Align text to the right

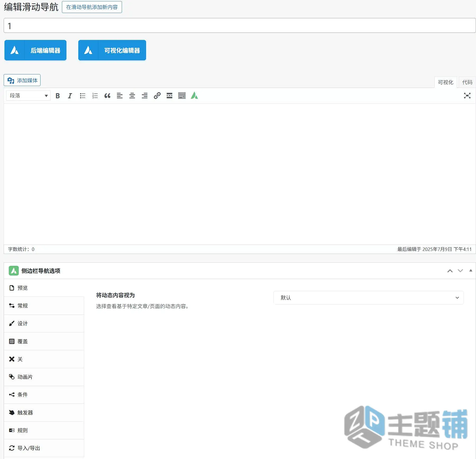click(x=144, y=96)
